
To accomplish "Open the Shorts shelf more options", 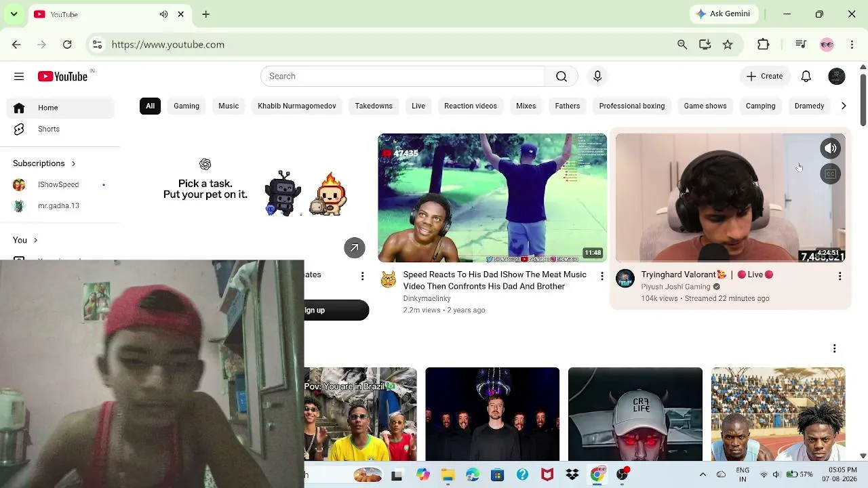I will (834, 348).
